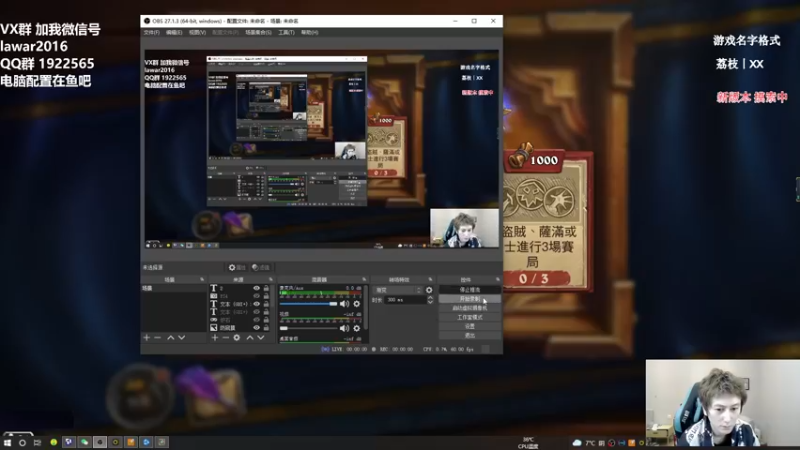Decrease the transition duration with the down arrow
Screen dimensions: 800x450
(430, 302)
